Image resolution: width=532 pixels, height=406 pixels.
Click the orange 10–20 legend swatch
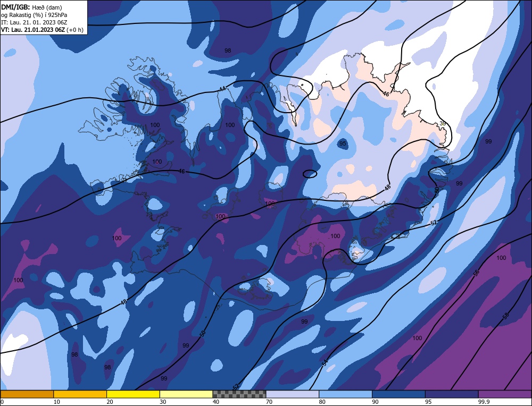(x=80, y=394)
